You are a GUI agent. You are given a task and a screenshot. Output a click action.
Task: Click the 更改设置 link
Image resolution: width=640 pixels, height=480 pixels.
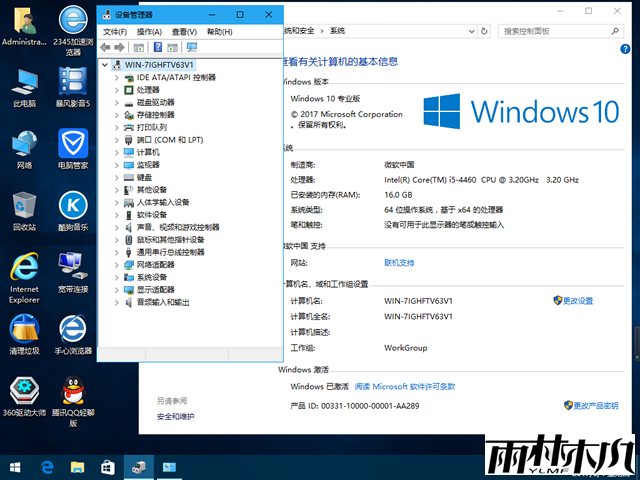click(x=577, y=300)
